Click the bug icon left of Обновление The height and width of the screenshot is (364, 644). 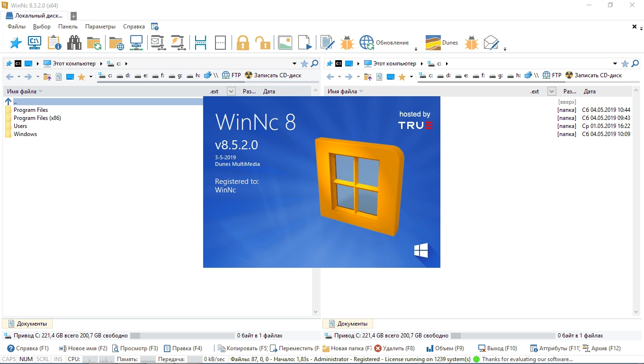coord(347,43)
